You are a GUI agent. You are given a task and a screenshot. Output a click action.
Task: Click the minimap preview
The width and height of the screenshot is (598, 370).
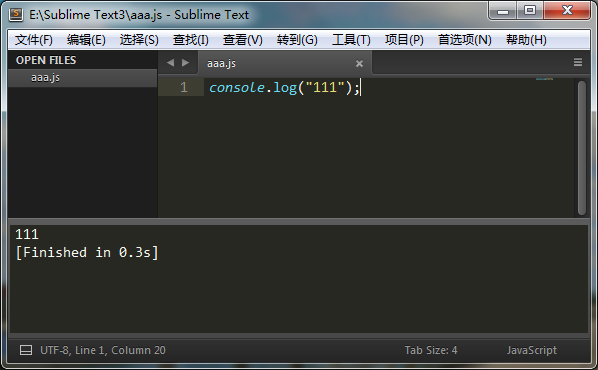(544, 79)
